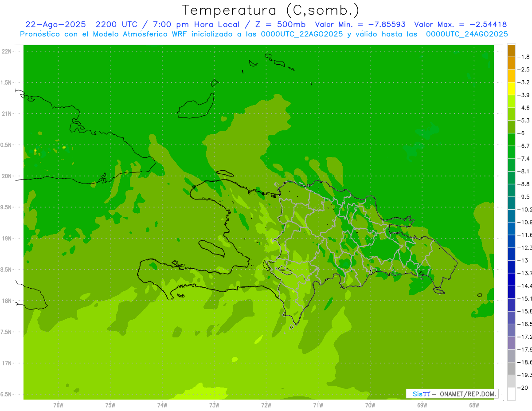Click the '75W' longitude label
The width and height of the screenshot is (532, 411).
click(110, 405)
